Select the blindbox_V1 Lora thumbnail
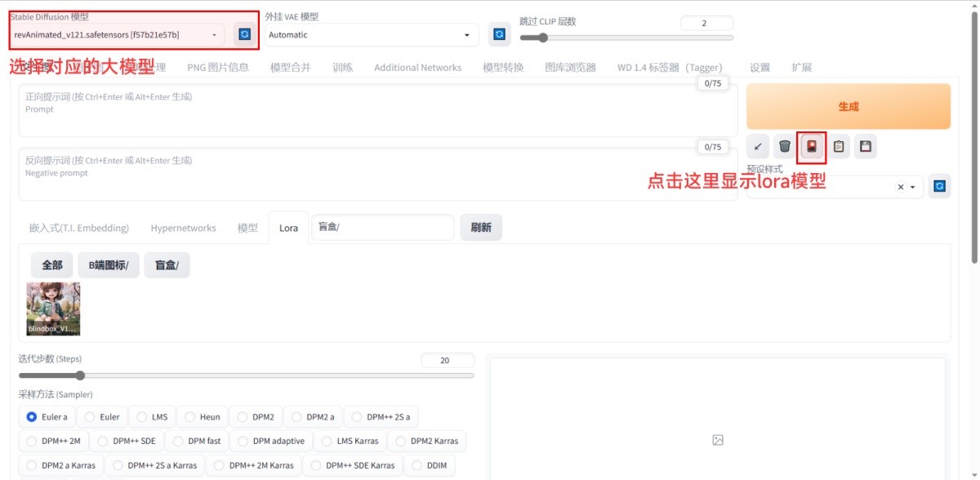Screen dimensions: 980x480 pos(53,309)
